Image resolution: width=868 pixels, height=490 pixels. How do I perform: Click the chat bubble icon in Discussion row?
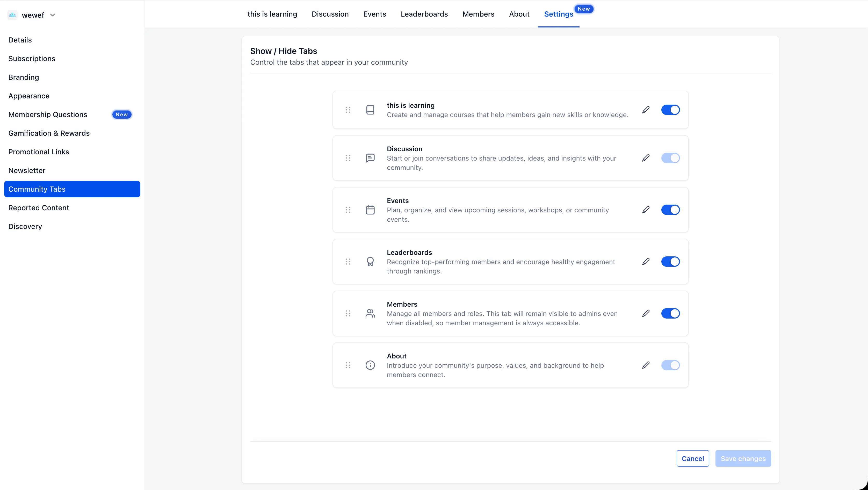tap(370, 158)
